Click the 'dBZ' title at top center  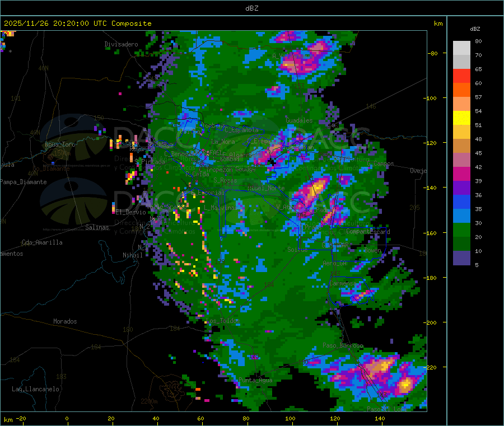tap(251, 8)
